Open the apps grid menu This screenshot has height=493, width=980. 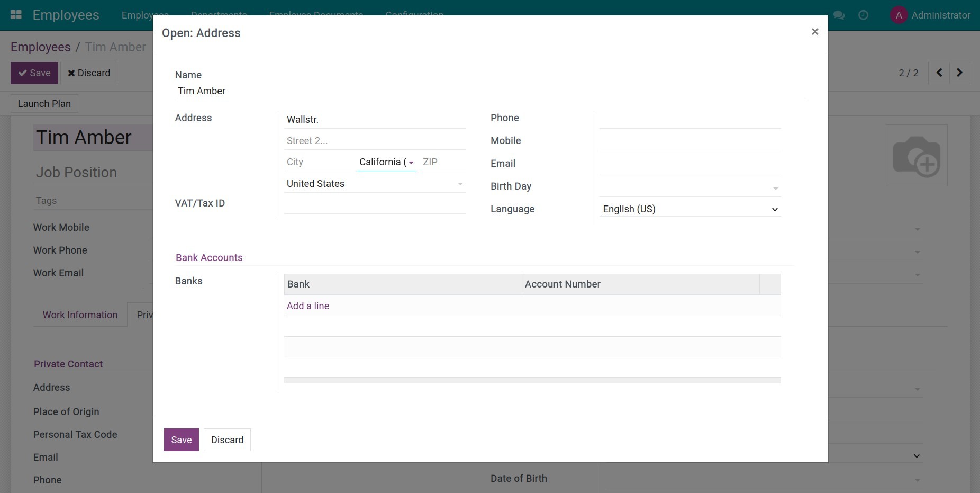(x=16, y=15)
